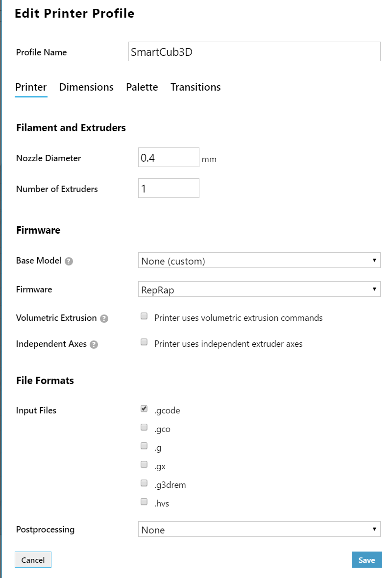Switch to the Dimensions tab
This screenshot has width=392, height=578.
86,87
